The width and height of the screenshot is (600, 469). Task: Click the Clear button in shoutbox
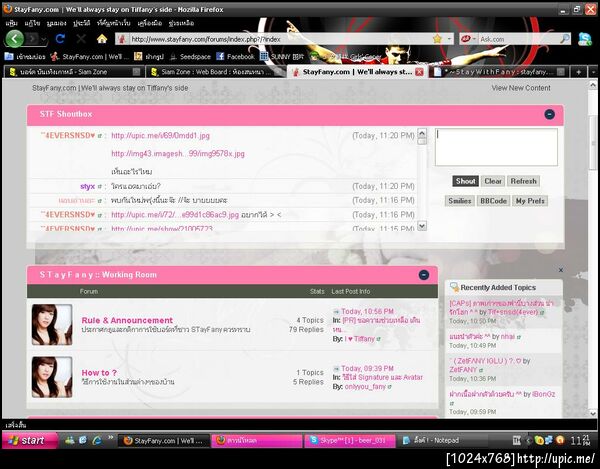pos(493,181)
